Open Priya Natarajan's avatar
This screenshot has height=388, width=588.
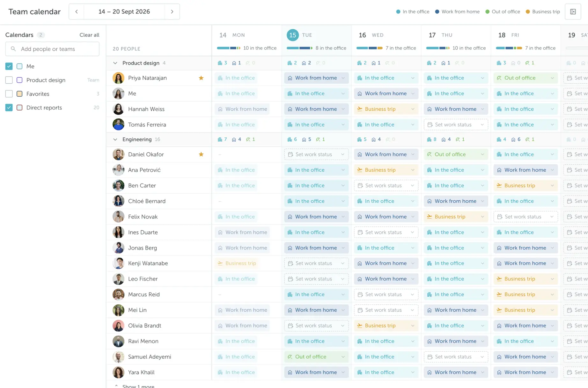pos(118,78)
